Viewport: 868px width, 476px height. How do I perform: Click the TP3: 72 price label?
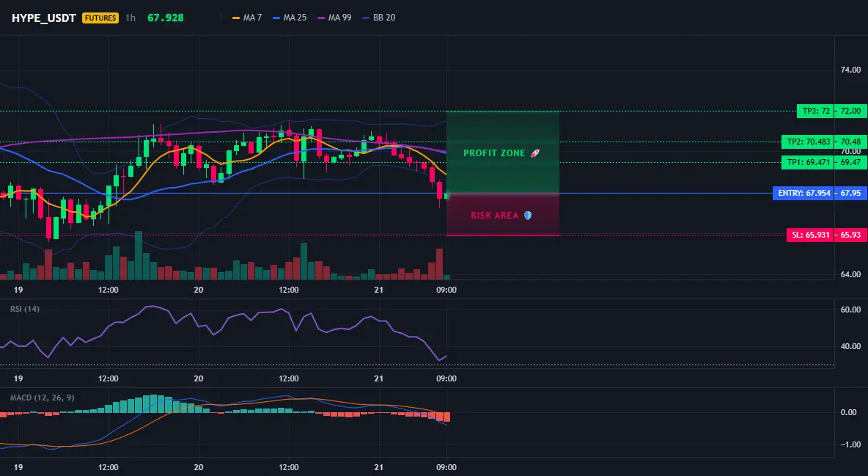pos(815,111)
